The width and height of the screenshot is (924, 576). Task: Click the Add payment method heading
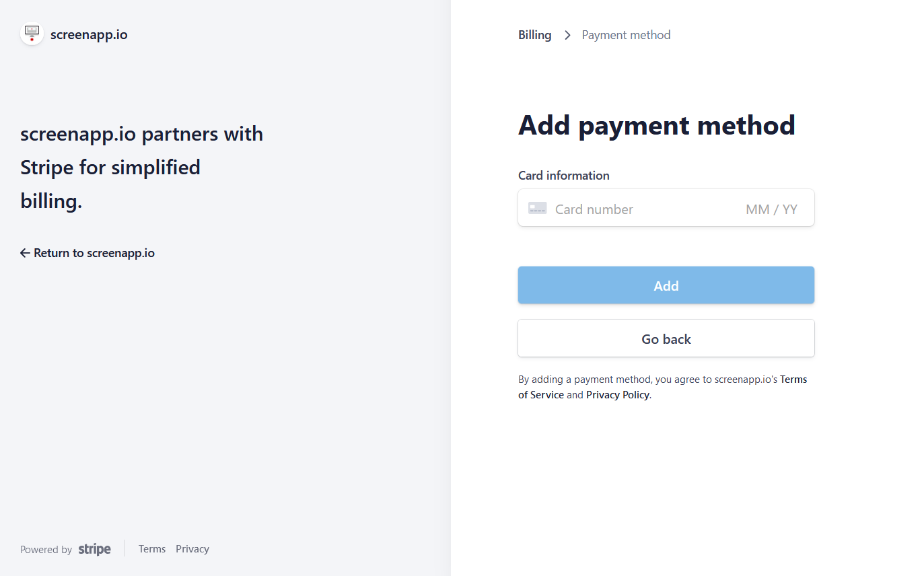(x=656, y=125)
